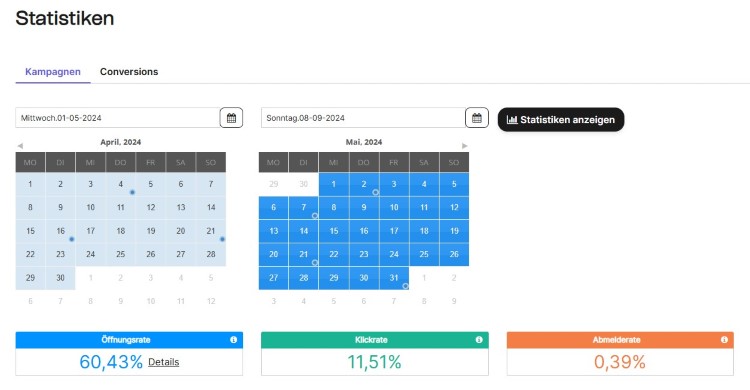Click the Klickrate info icon
750x390 pixels.
[479, 340]
